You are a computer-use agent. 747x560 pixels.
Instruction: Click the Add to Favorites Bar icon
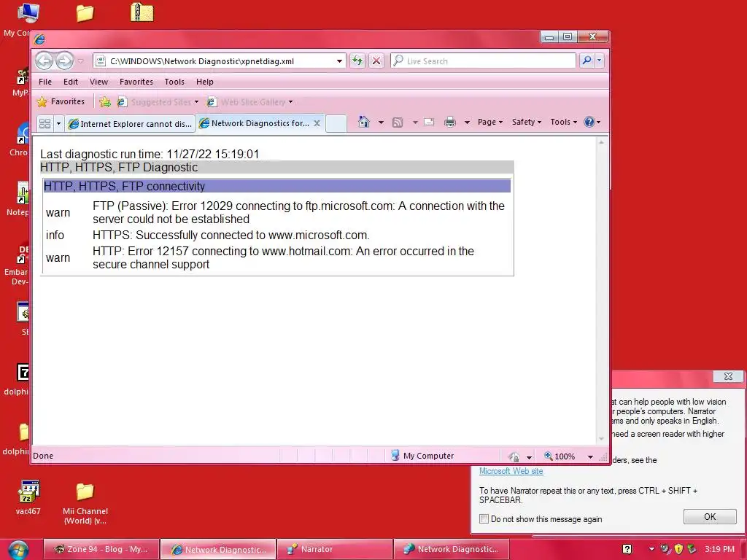(105, 102)
